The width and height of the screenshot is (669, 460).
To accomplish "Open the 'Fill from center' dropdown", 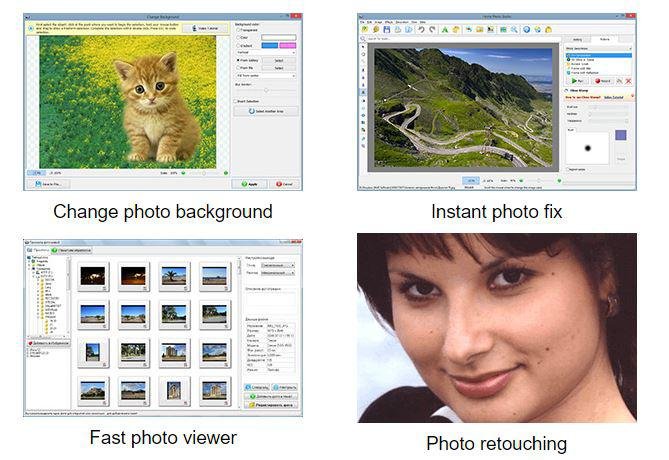I will [x=266, y=76].
